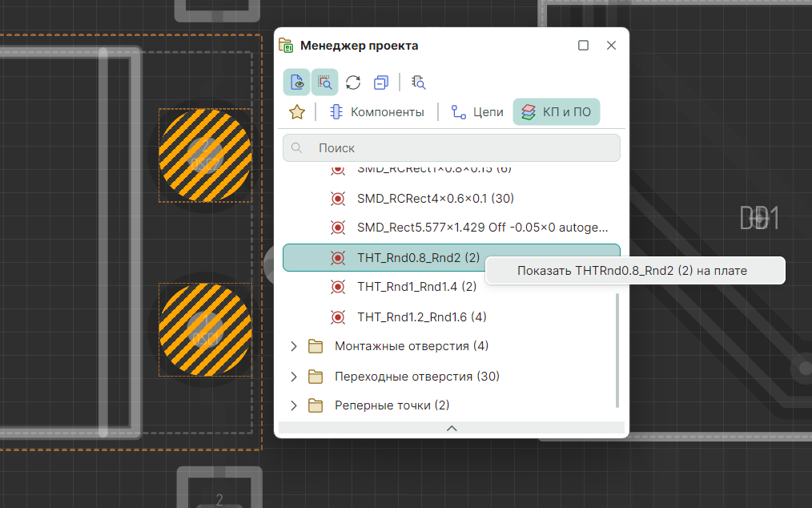Click the Поиск search field
The height and width of the screenshot is (508, 812).
point(452,147)
